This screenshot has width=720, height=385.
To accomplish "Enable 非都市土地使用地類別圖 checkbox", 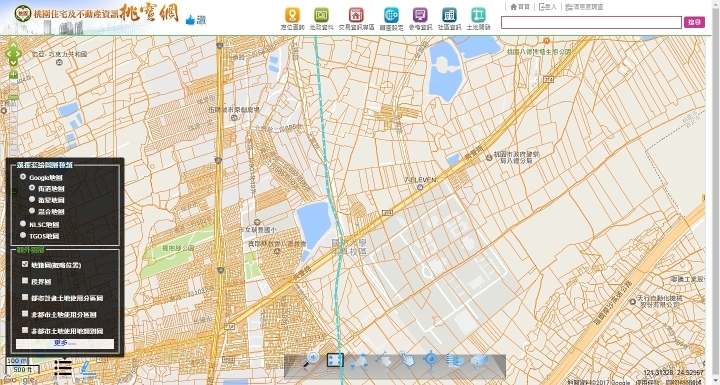I will click(x=25, y=330).
